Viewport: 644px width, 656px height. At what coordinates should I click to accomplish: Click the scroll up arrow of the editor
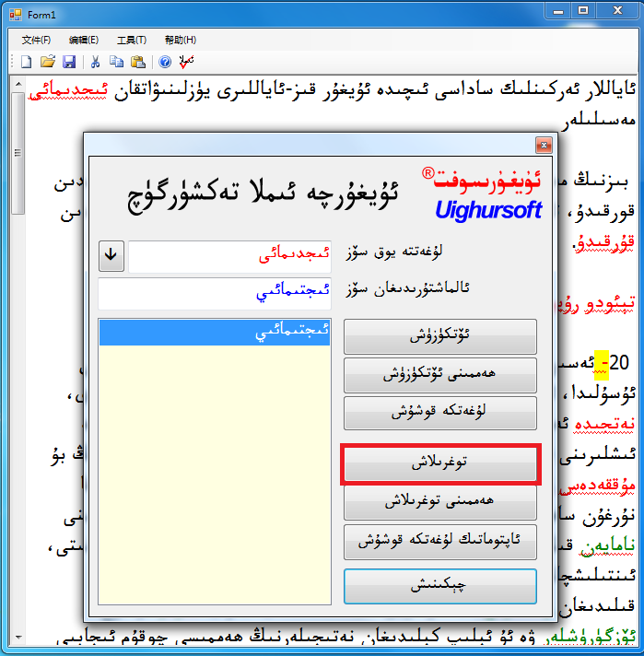[18, 84]
